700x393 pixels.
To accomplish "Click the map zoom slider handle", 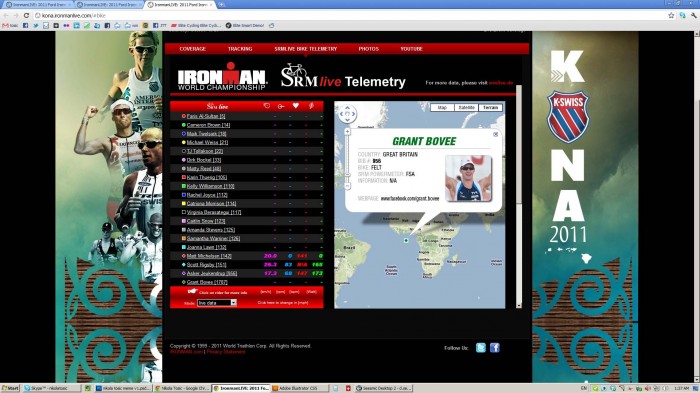I will (347, 175).
